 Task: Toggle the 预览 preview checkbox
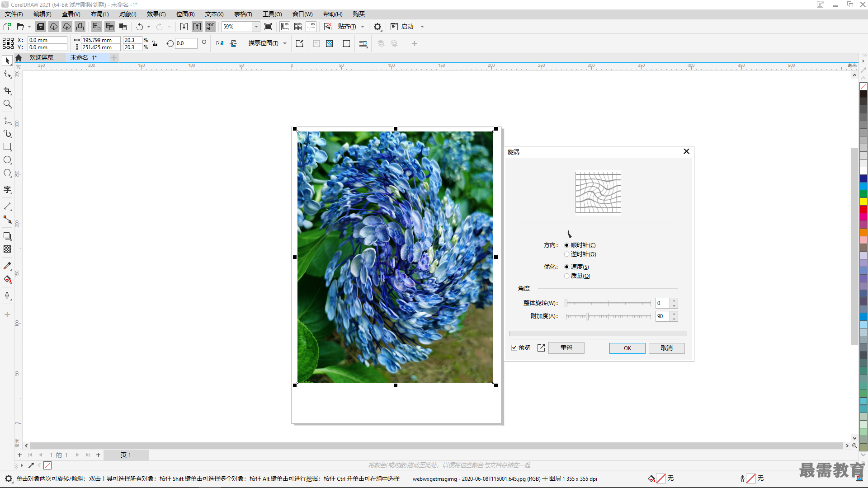coord(514,347)
